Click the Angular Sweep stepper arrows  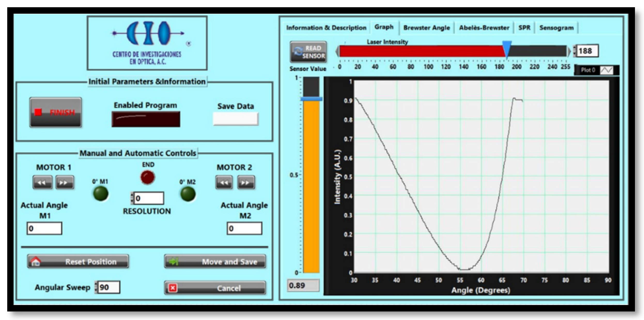[96, 287]
